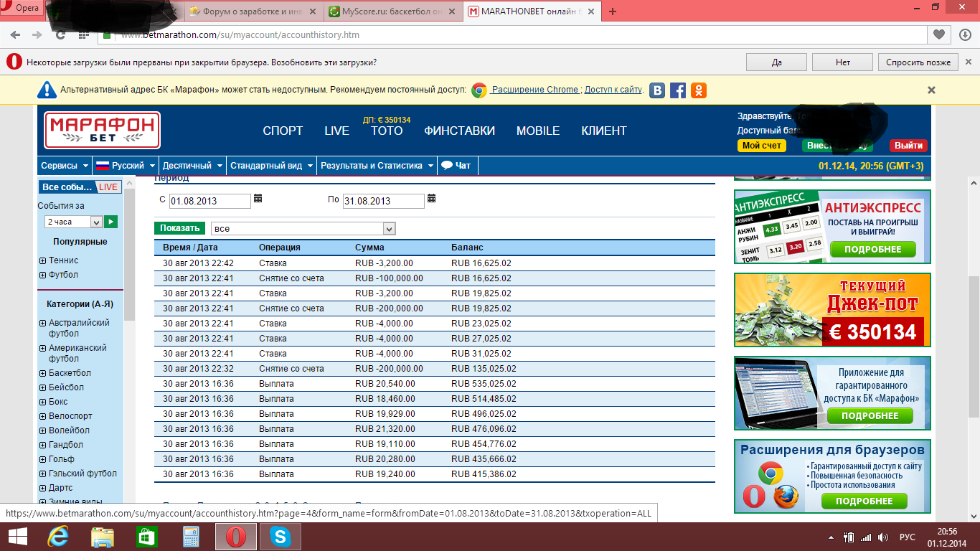Screen dimensions: 980x551
Task: Click the VK social network icon
Action: tap(657, 90)
